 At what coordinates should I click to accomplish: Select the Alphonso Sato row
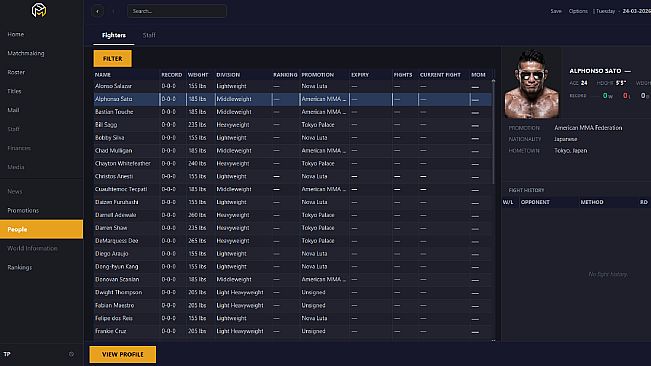[293, 99]
